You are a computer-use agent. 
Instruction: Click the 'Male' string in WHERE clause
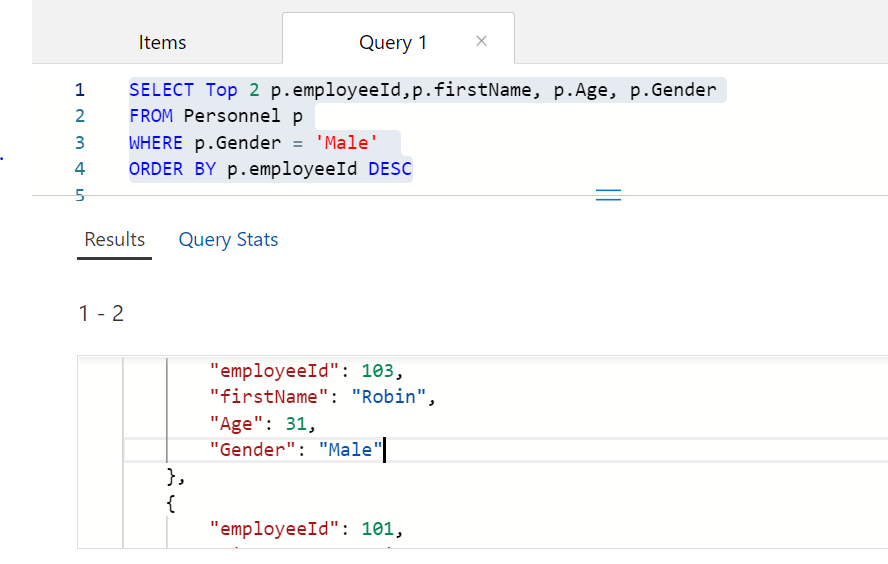345,143
